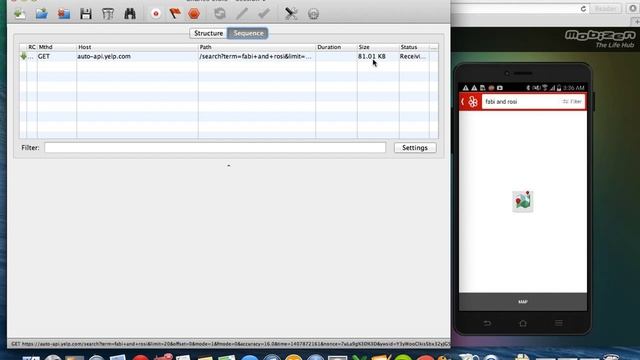
Task: Open column chooser at table header end
Action: [x=434, y=47]
